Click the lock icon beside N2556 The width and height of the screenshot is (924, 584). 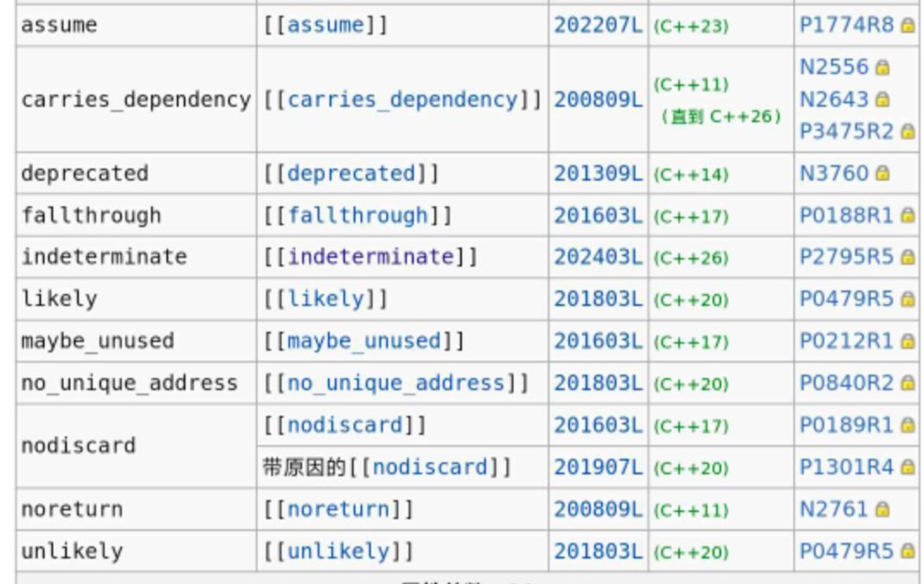click(x=882, y=67)
